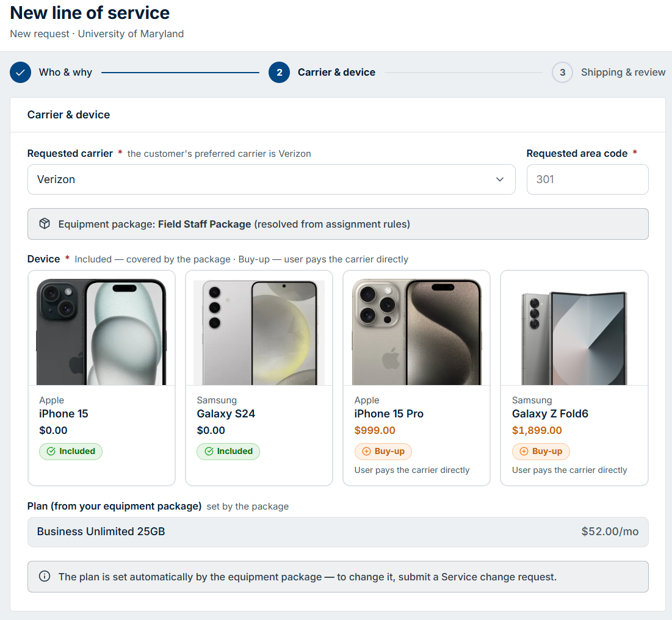Screen dimensions: 672x620
Task: Click the info icon in plan notice
Action: coord(45,576)
